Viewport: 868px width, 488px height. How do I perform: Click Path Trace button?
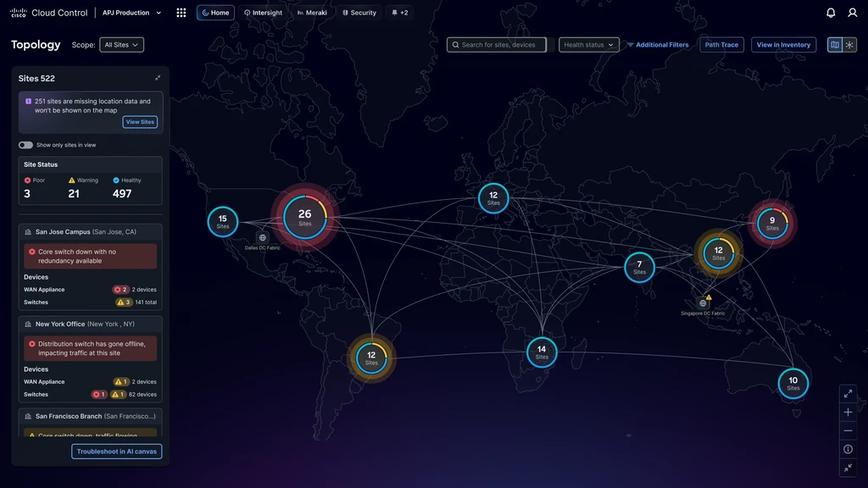tap(721, 45)
